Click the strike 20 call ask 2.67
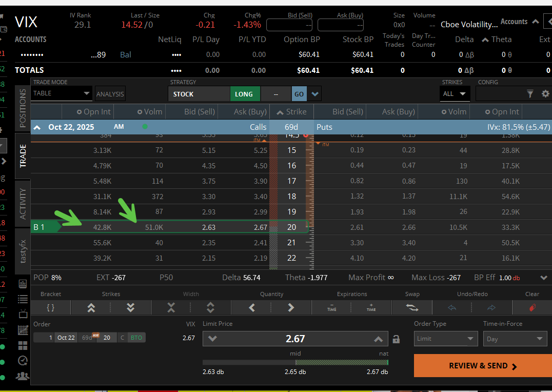 [x=260, y=227]
